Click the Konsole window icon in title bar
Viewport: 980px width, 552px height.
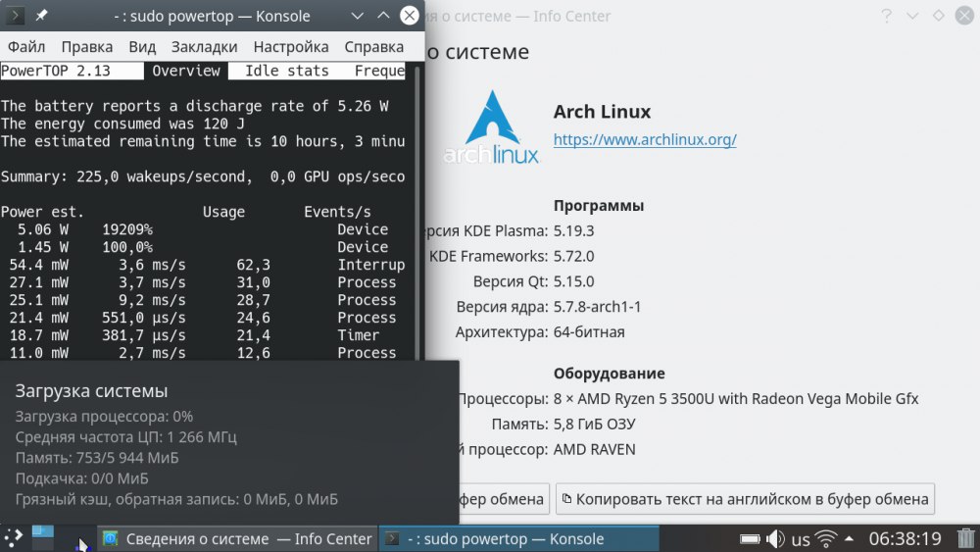point(15,16)
